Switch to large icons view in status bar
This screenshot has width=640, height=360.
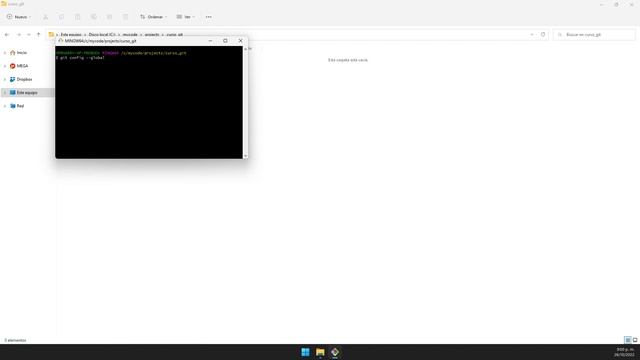click(635, 340)
